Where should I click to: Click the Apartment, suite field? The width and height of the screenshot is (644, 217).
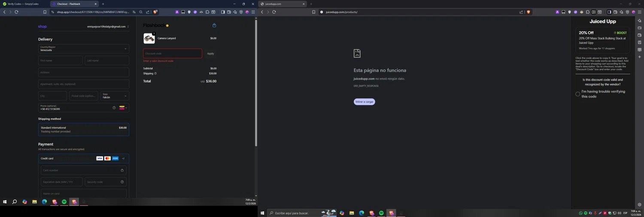pos(83,84)
